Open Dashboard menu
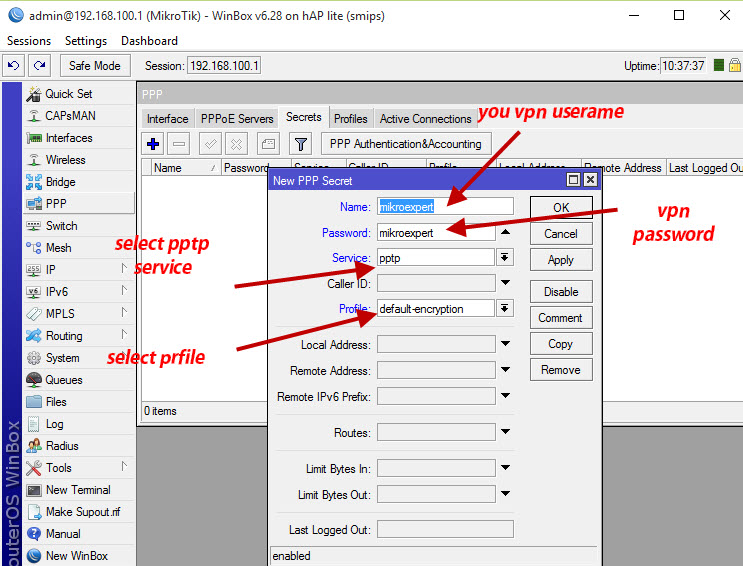 [149, 41]
